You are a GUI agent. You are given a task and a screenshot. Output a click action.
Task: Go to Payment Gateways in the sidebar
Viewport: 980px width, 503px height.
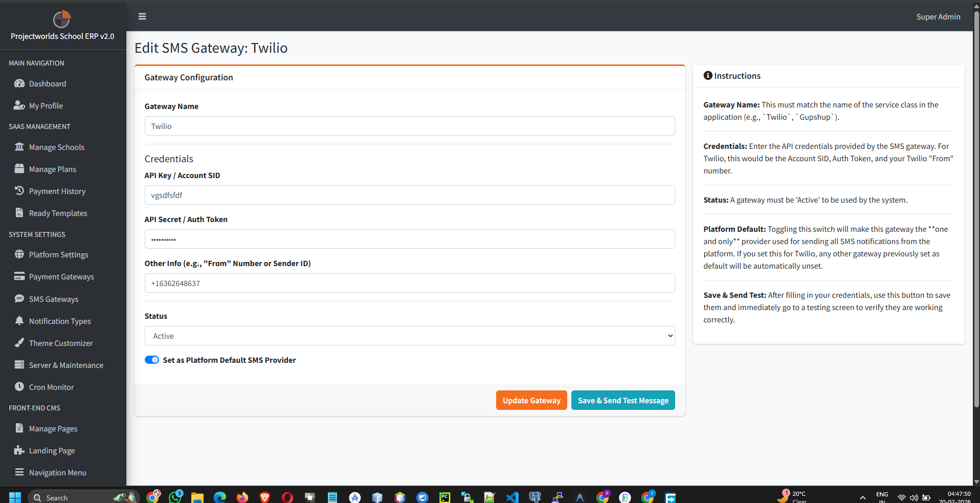point(61,276)
